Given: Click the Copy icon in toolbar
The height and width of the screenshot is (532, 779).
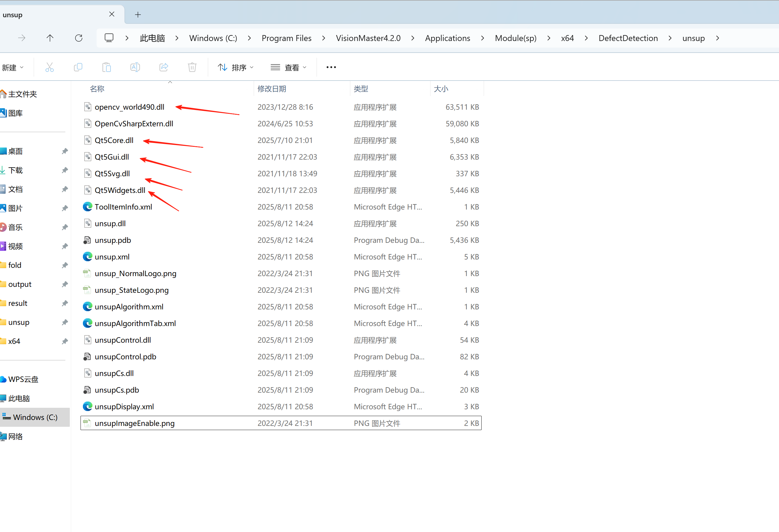Looking at the screenshot, I should click(78, 67).
